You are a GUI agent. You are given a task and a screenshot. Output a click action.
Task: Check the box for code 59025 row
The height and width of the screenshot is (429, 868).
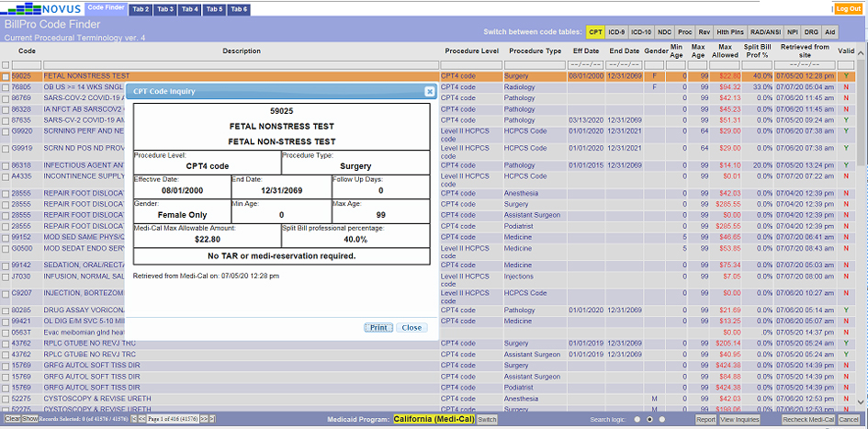6,76
